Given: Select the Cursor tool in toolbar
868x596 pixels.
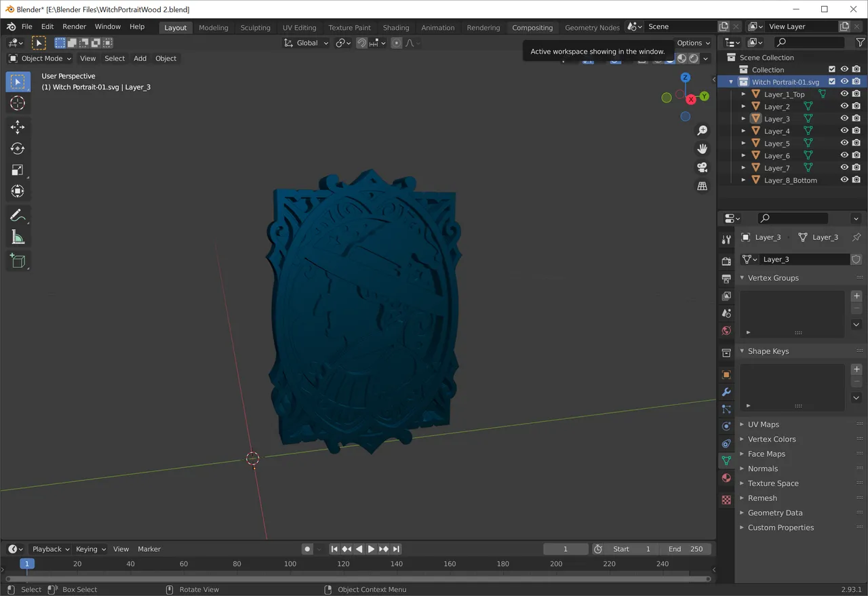Looking at the screenshot, I should pyautogui.click(x=18, y=103).
